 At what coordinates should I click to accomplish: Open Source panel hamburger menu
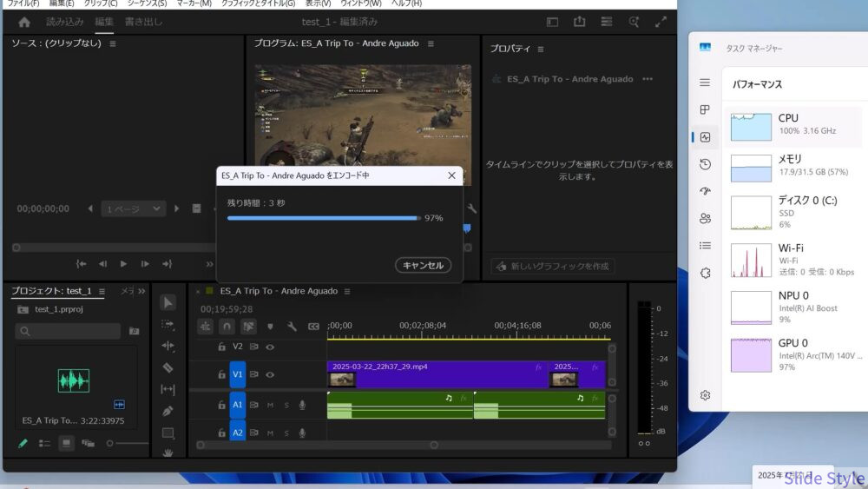pyautogui.click(x=113, y=43)
